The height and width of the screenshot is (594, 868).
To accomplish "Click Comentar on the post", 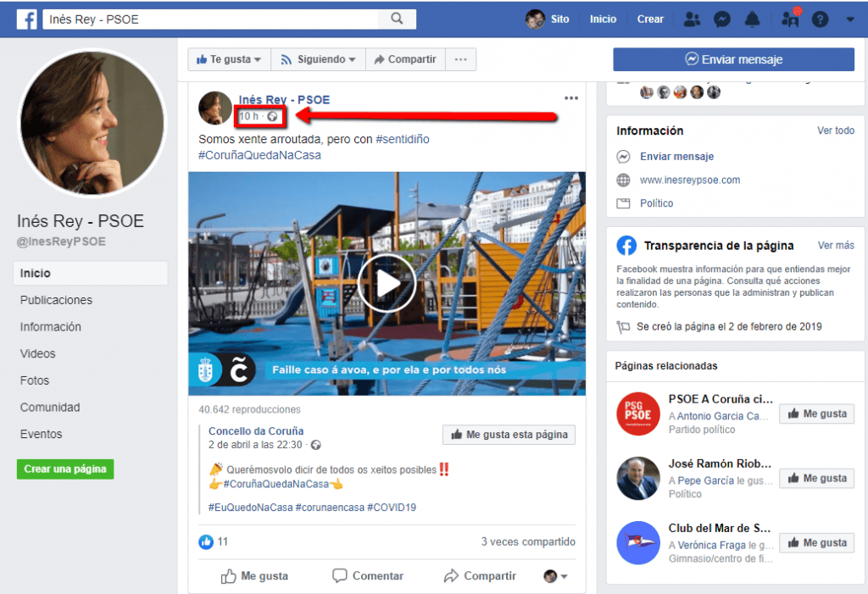I will pos(368,575).
